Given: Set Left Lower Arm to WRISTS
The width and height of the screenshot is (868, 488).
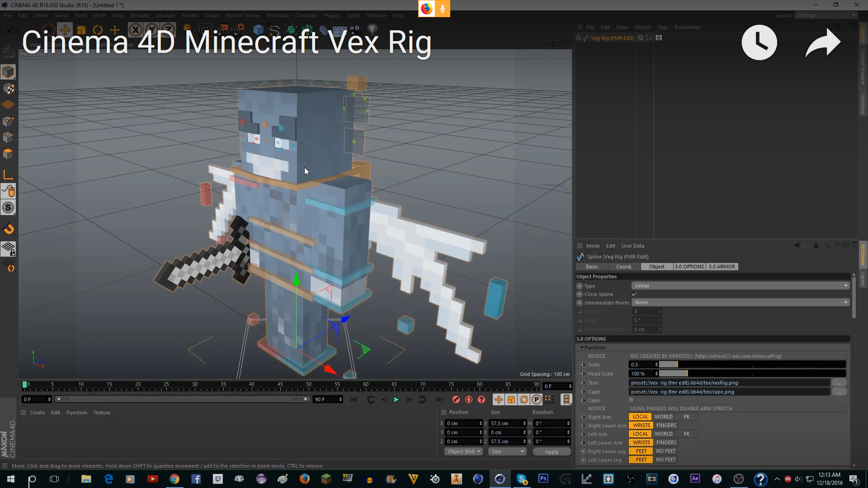Looking at the screenshot, I should pyautogui.click(x=641, y=442).
